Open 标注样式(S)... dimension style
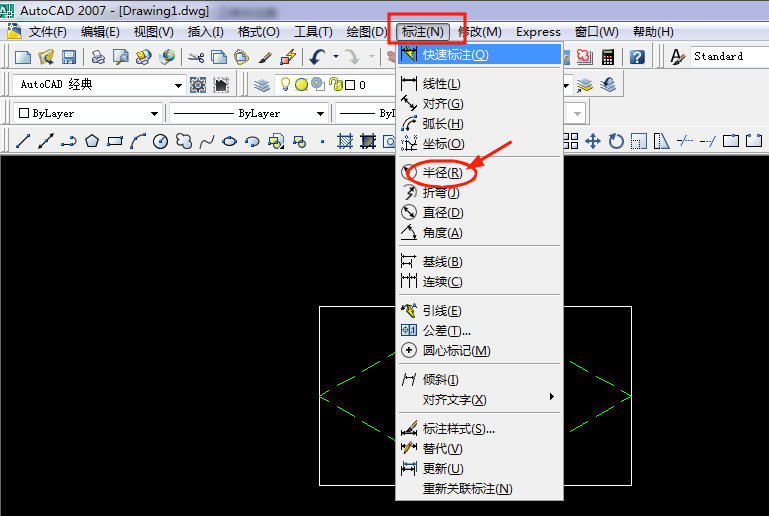The image size is (769, 516). tap(479, 429)
